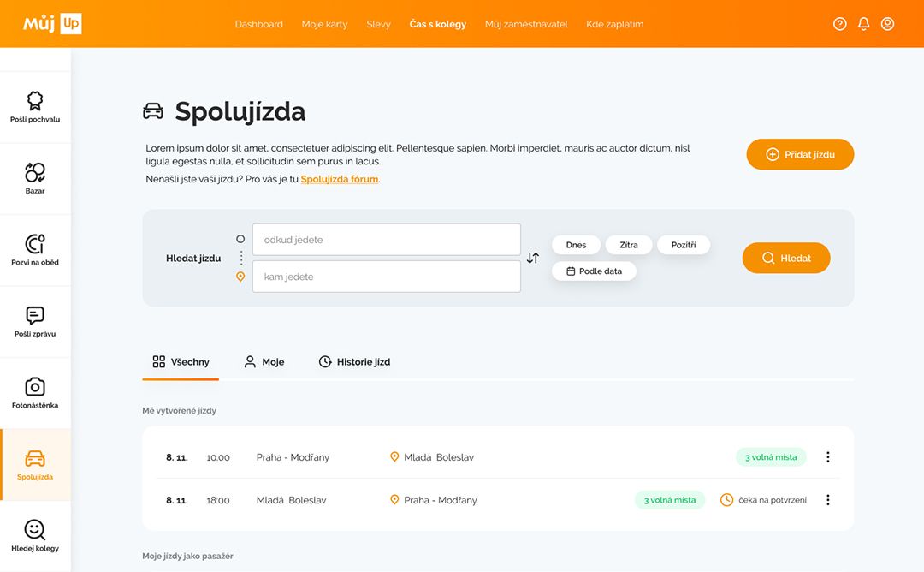Select the Zítra date filter
924x572 pixels.
coord(629,245)
